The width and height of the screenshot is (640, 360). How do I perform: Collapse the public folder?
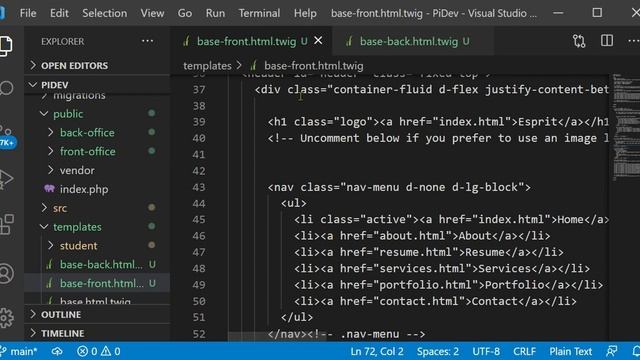68,114
